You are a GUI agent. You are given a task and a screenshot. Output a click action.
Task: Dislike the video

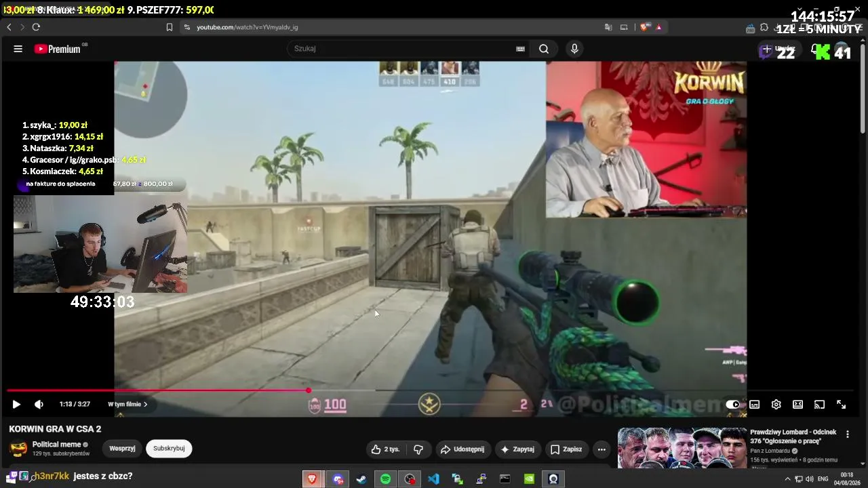[x=418, y=449]
